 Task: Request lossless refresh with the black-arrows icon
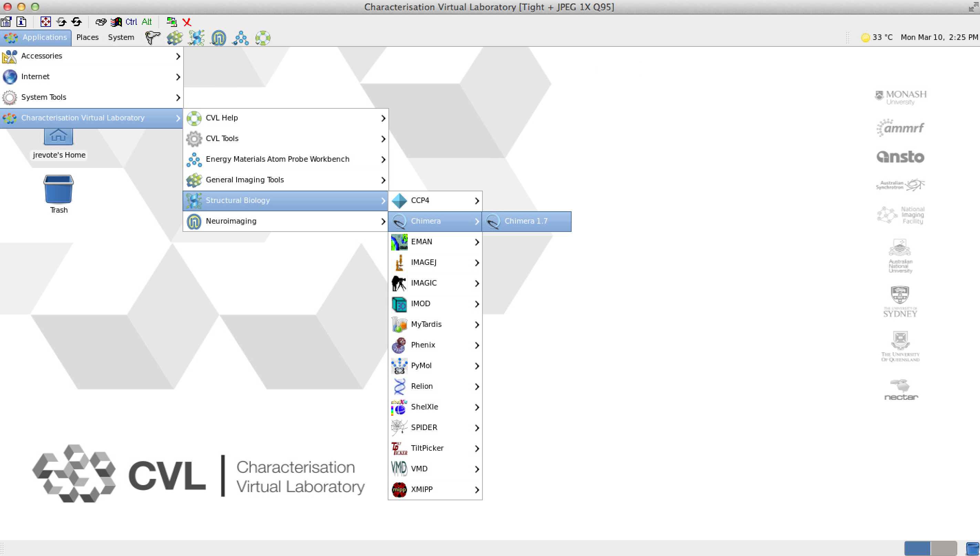(x=77, y=22)
